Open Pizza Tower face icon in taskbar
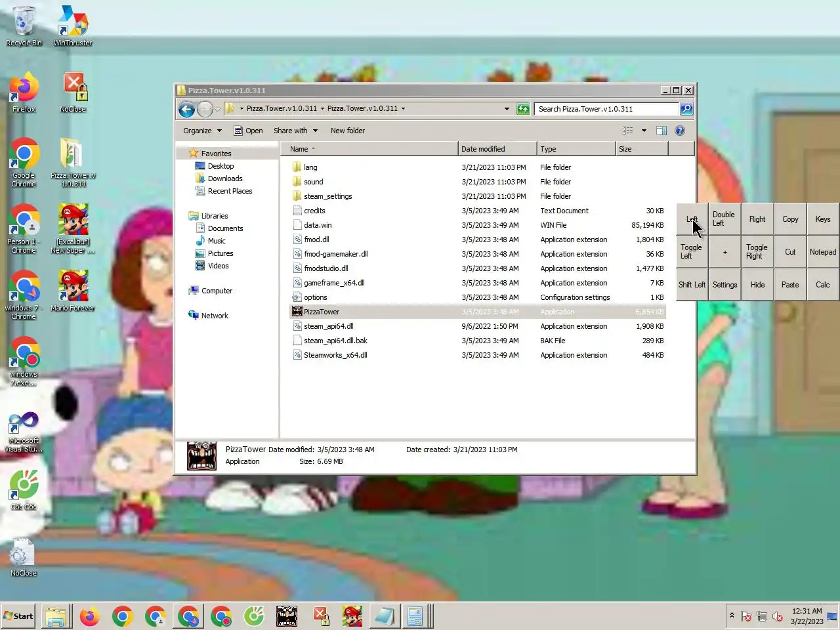 [287, 616]
